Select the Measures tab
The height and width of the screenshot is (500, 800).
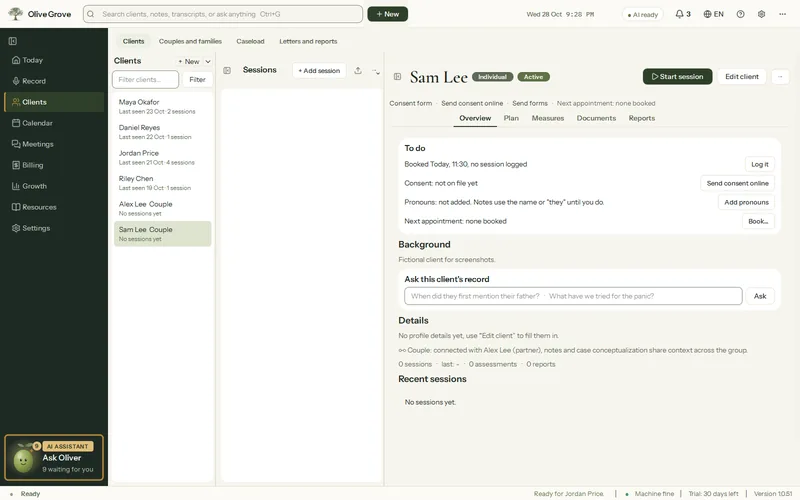(548, 118)
